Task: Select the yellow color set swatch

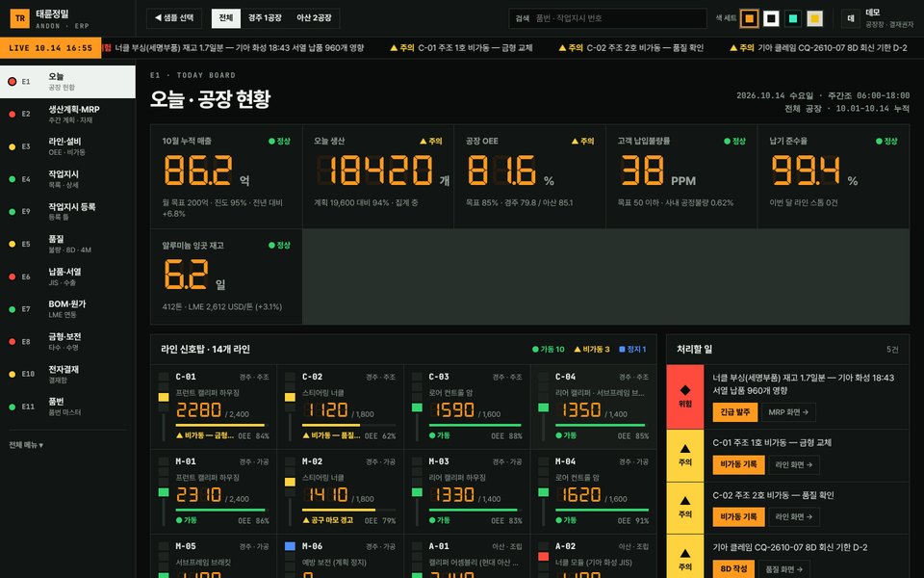Action: 814,18
